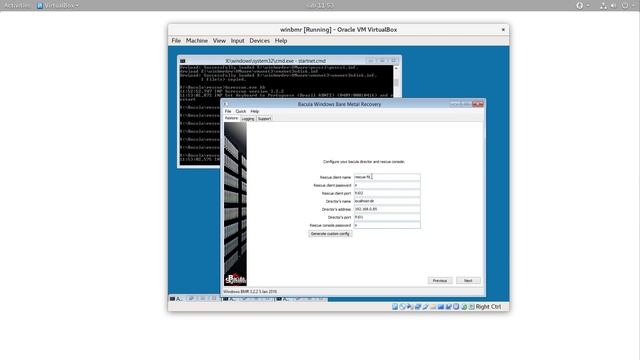The width and height of the screenshot is (640, 360).
Task: Click the Director's address field
Action: (387, 209)
